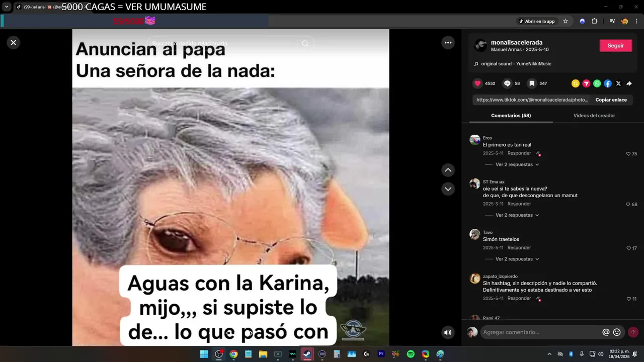Click the volume icon in system tray

600,354
